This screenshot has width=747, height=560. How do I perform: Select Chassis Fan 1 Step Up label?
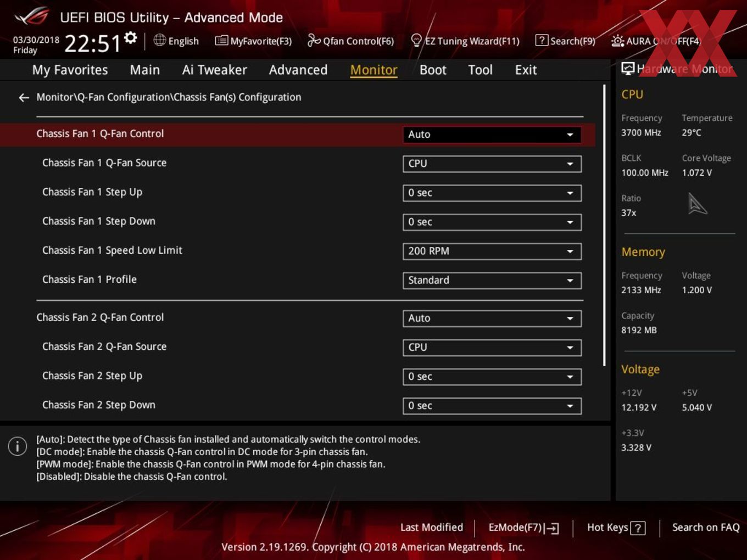point(92,192)
